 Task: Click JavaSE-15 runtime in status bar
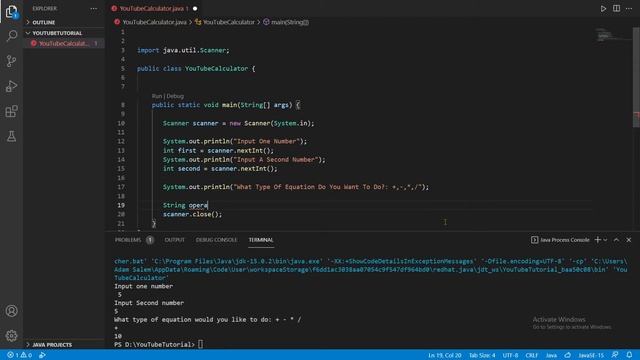click(x=591, y=355)
